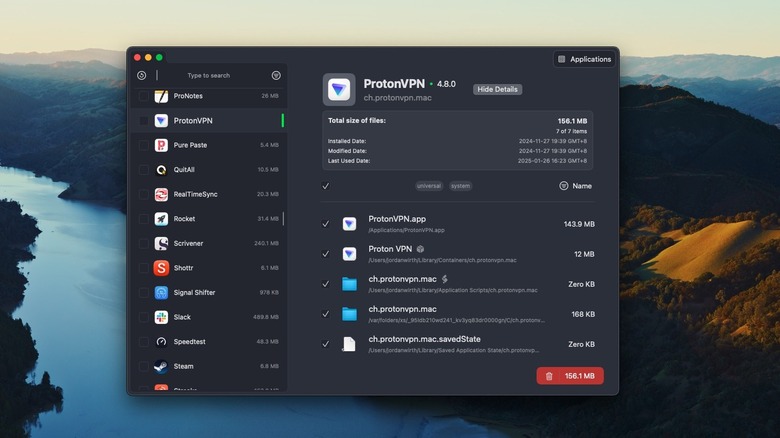Image resolution: width=780 pixels, height=438 pixels.
Task: Click the Signal Shifter app icon
Action: [161, 293]
